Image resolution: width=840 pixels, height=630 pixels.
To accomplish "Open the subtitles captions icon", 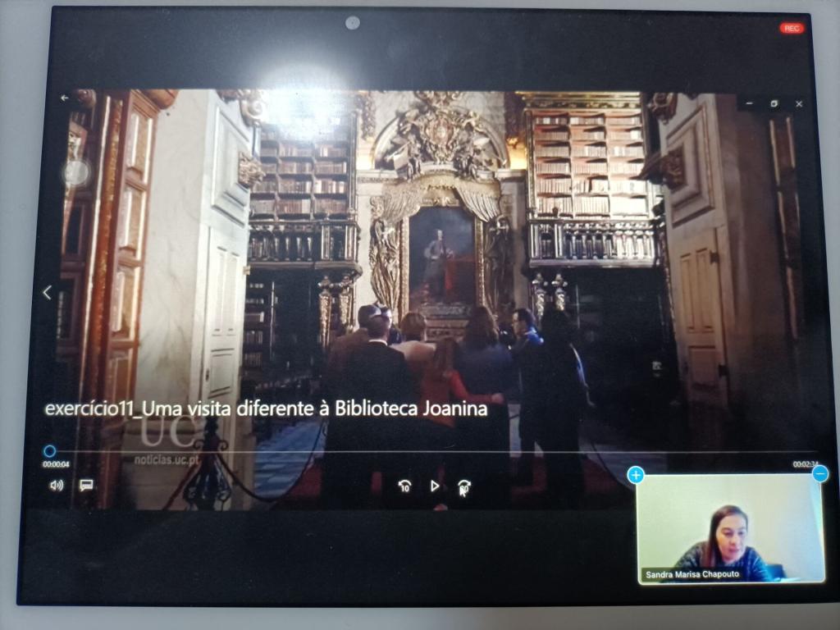I will (85, 485).
